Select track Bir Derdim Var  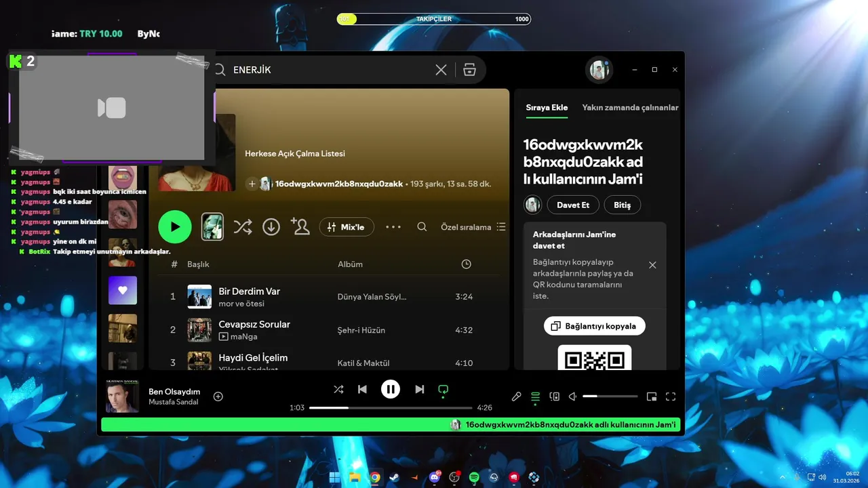[x=249, y=291]
